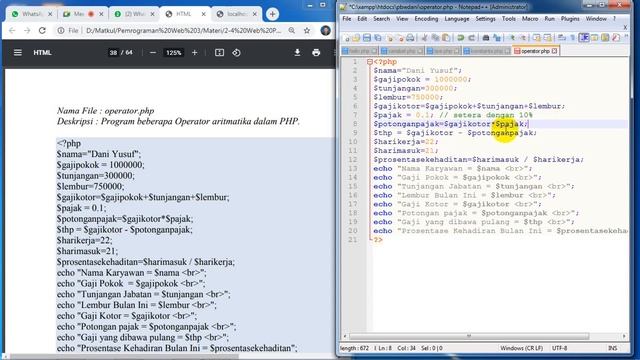Image resolution: width=640 pixels, height=360 pixels.
Task: Open File menu in Notepad++
Action: [x=347, y=19]
